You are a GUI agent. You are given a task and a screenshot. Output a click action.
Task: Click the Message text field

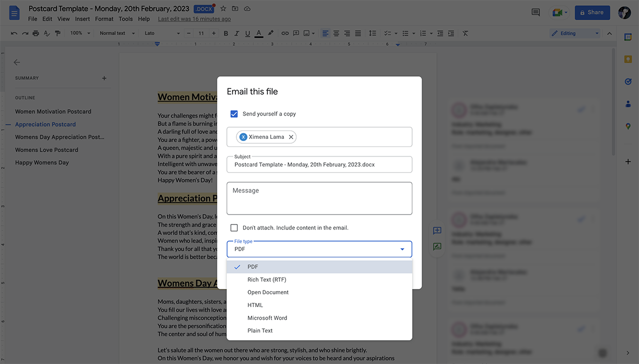coord(319,198)
